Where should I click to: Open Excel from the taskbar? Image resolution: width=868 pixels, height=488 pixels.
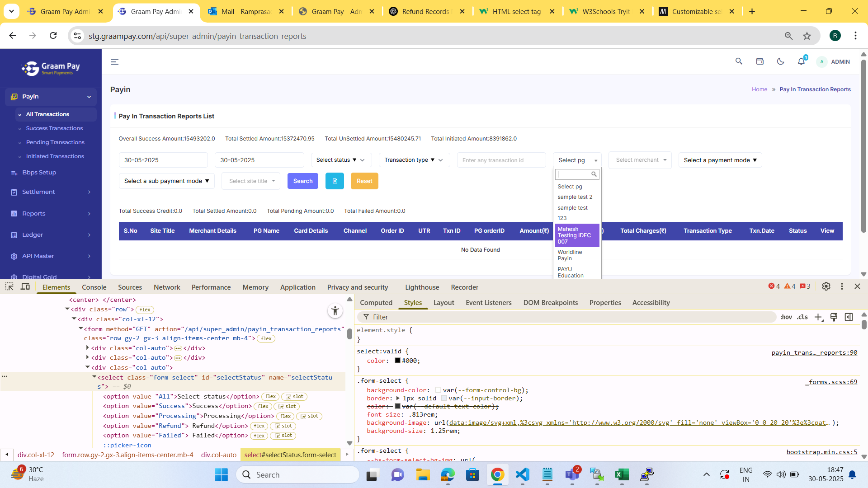coord(622,474)
